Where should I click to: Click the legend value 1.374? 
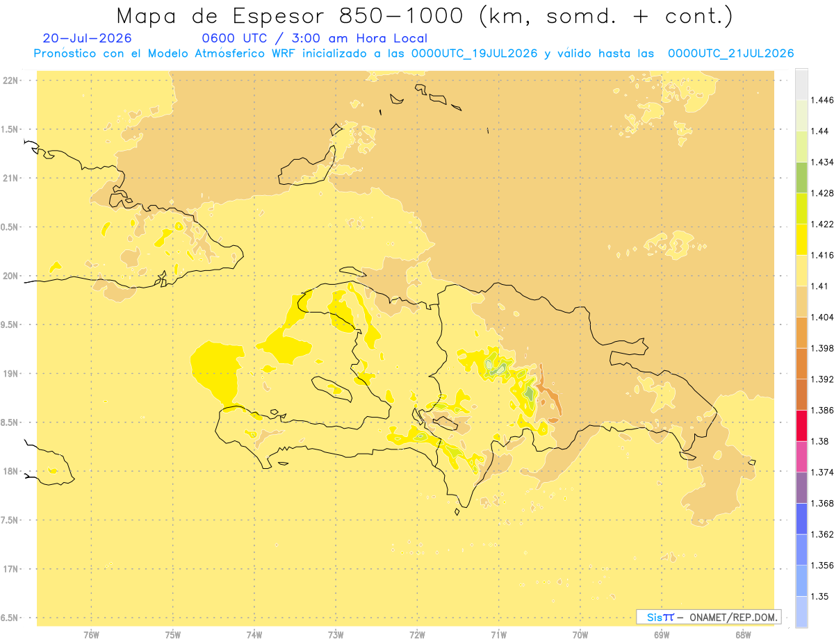(x=822, y=472)
